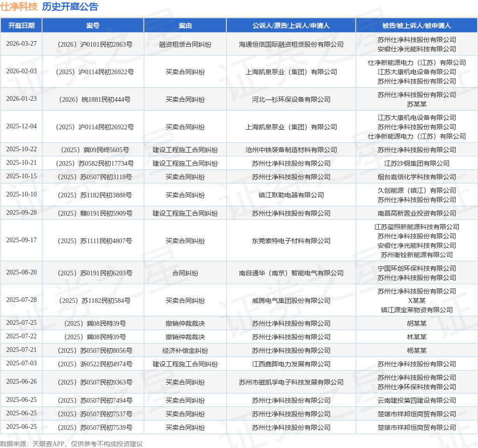Click 融资租赁合同纠纷 cause cell
This screenshot has height=448, width=478.
pyautogui.click(x=185, y=44)
